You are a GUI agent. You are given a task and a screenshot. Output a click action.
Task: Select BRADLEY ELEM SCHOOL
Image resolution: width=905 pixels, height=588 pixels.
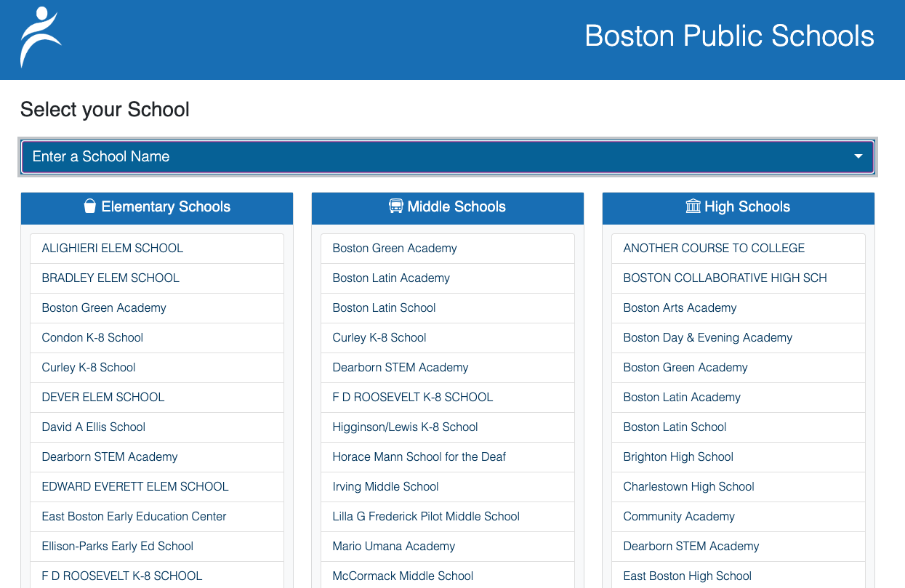(157, 278)
